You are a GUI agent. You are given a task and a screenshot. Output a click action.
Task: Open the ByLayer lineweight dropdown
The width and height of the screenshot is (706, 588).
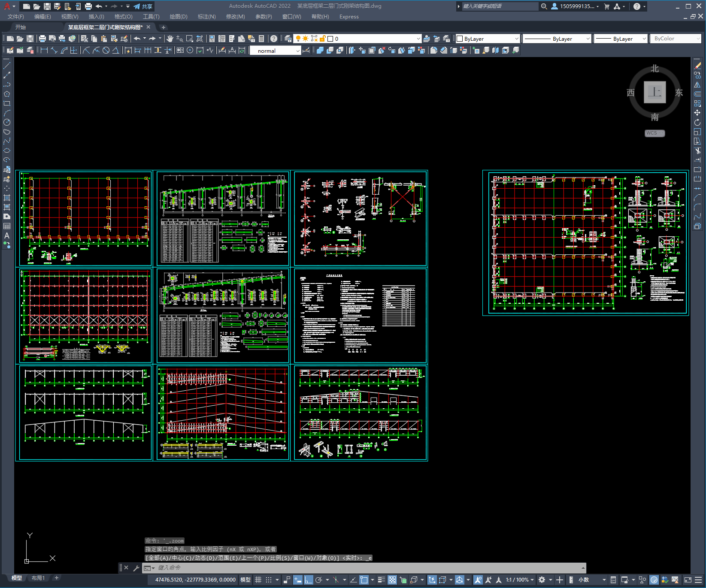point(621,39)
